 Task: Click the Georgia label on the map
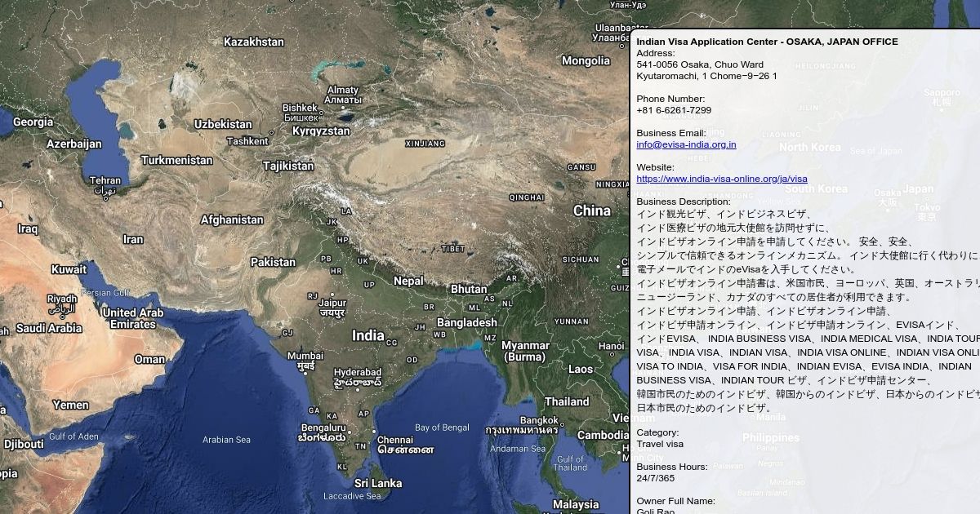[33, 122]
